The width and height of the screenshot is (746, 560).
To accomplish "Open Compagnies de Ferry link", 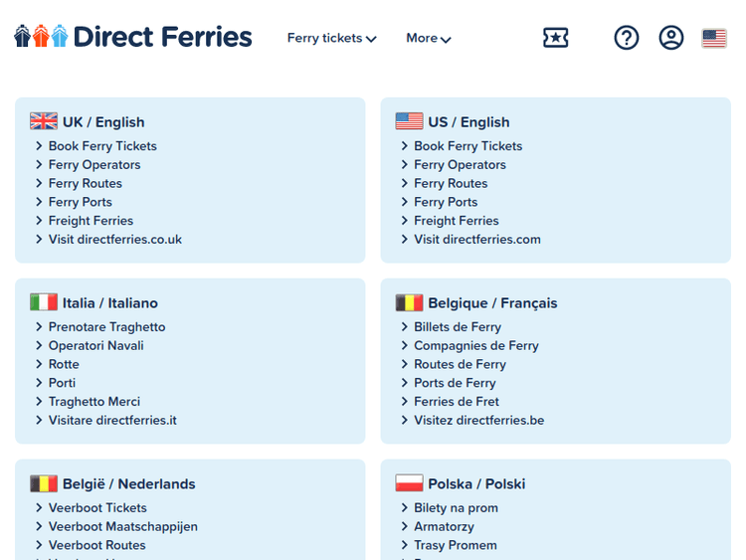I will pyautogui.click(x=475, y=346).
